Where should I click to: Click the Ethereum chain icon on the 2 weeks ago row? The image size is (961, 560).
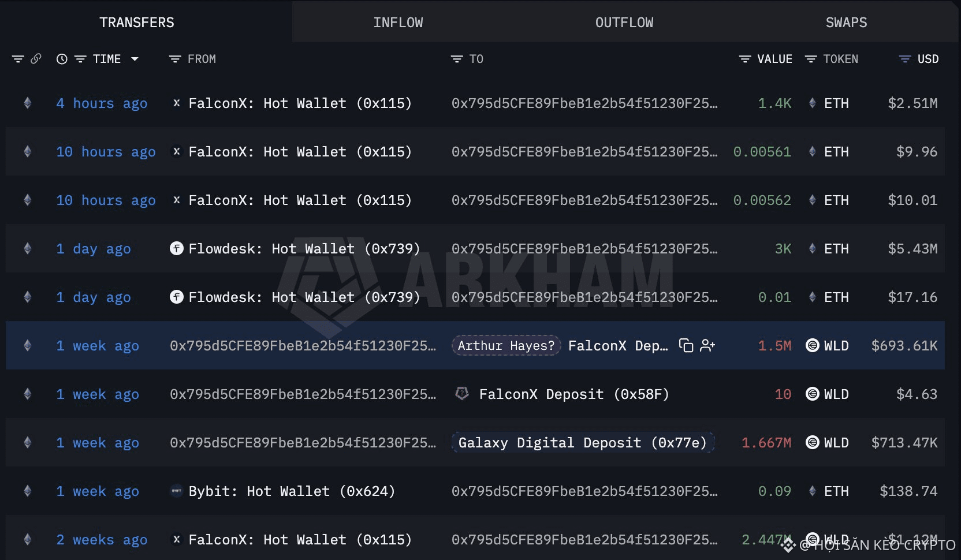pyautogui.click(x=27, y=540)
